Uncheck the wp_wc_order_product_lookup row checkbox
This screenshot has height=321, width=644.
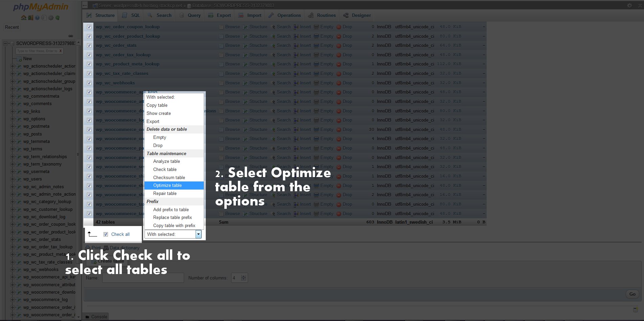point(89,36)
